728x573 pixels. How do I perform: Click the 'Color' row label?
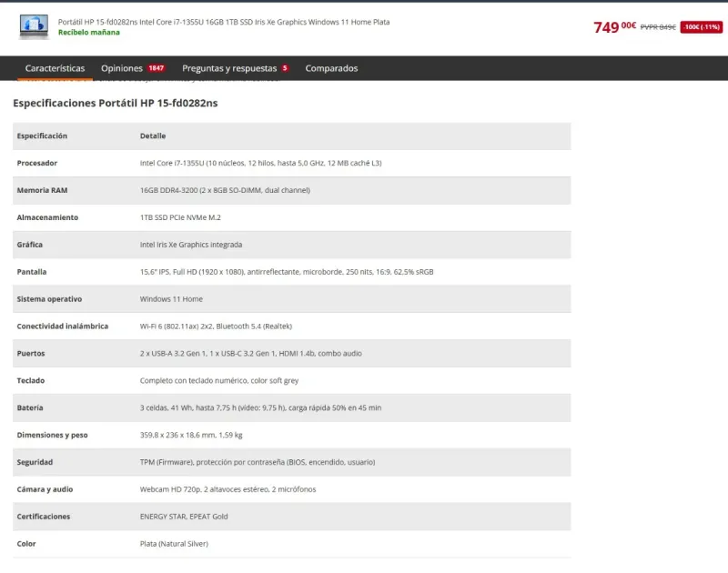pos(26,544)
